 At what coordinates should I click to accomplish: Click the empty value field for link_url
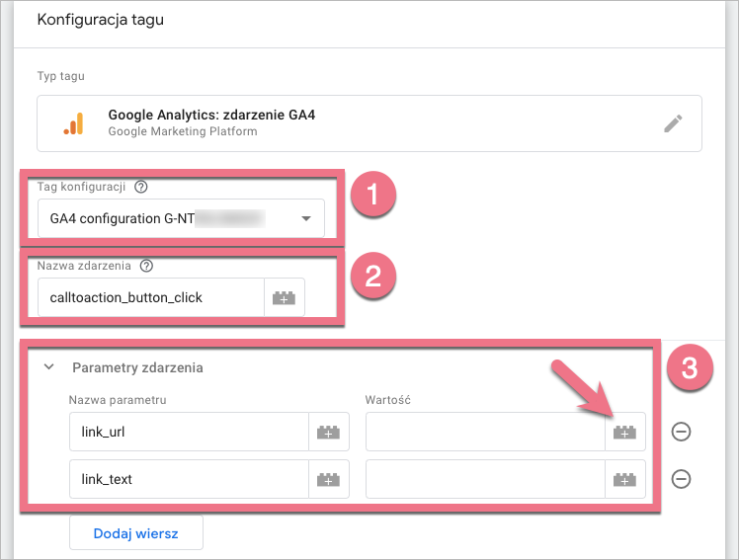[x=484, y=432]
